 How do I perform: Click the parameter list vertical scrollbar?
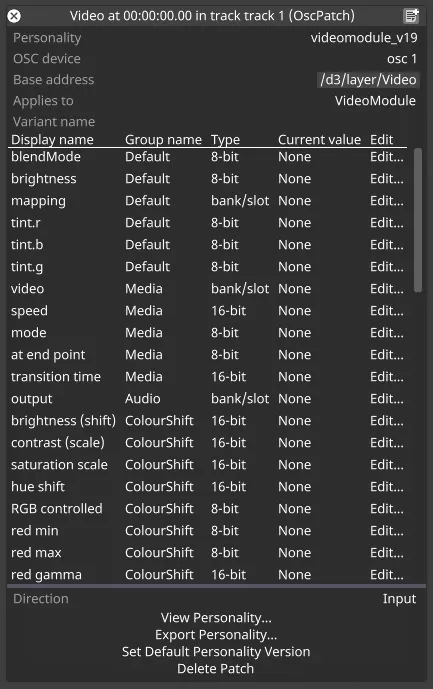418,220
